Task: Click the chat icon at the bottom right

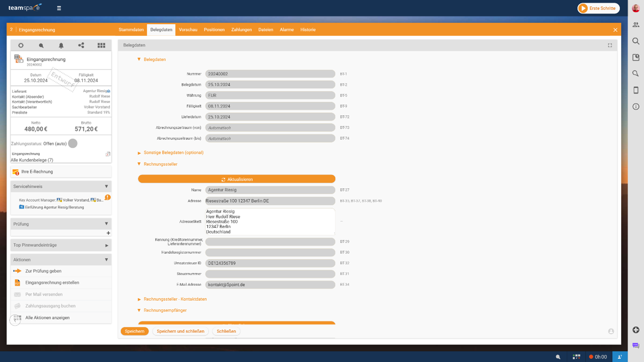Action: pos(636,345)
